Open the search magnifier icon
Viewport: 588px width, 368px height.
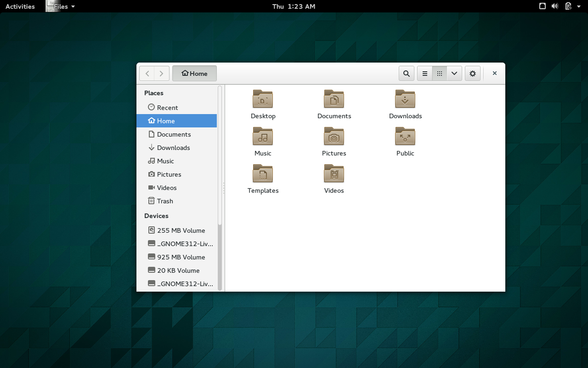[x=406, y=74]
